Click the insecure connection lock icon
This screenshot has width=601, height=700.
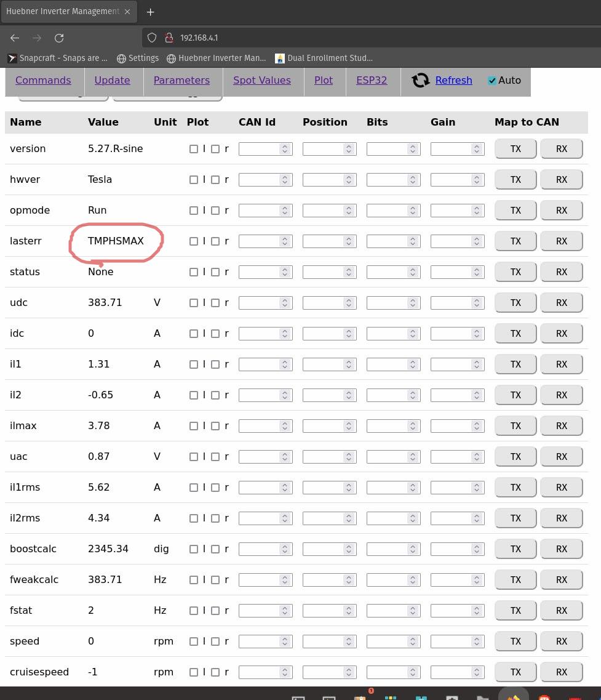[x=169, y=38]
